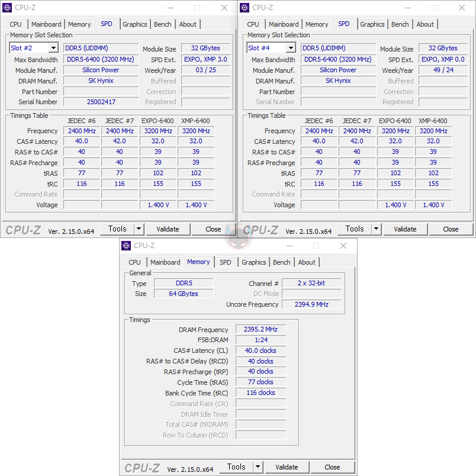The height and width of the screenshot is (476, 476).
Task: Click Validate button in Slot #4 window
Action: point(406,229)
